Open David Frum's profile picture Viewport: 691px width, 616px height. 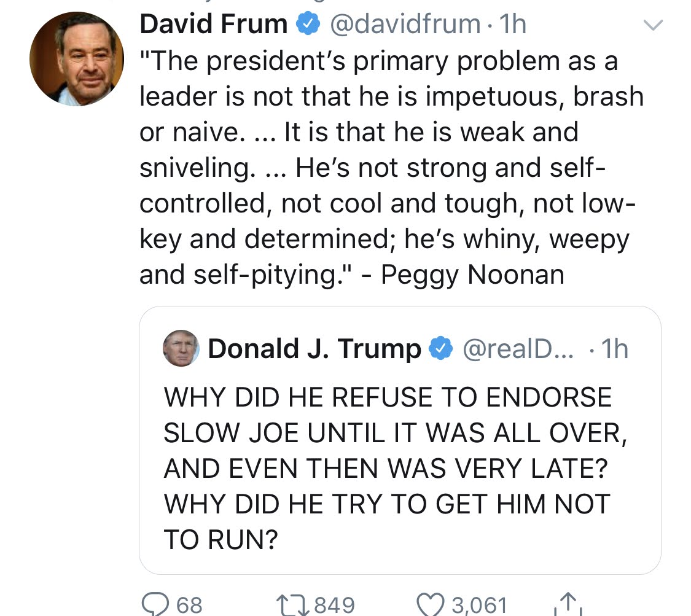tap(77, 58)
